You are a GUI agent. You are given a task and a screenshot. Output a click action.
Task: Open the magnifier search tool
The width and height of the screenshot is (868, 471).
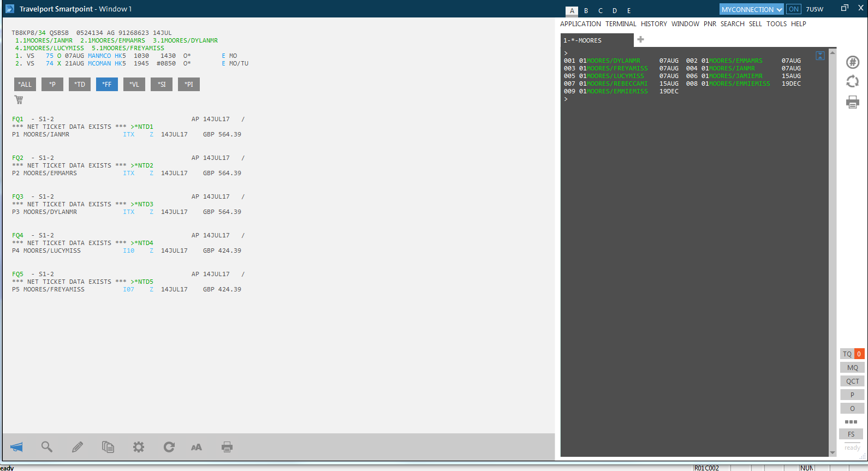[47, 447]
